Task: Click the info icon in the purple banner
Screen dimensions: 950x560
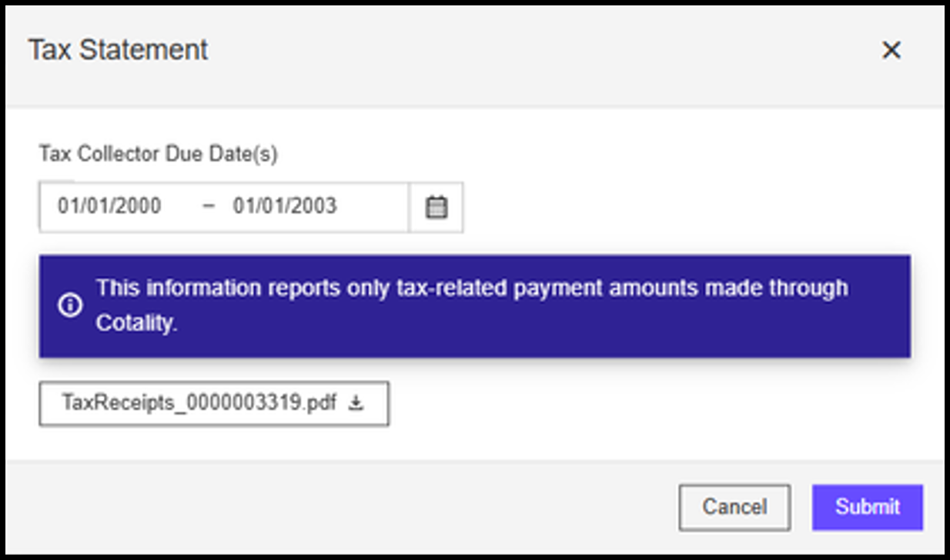Action: (x=69, y=305)
